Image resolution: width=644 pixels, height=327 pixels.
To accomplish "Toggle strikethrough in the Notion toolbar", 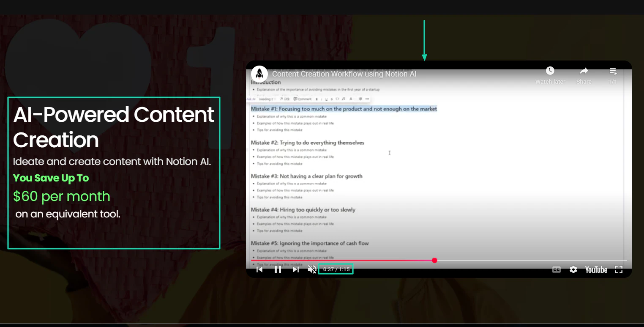I will point(332,99).
